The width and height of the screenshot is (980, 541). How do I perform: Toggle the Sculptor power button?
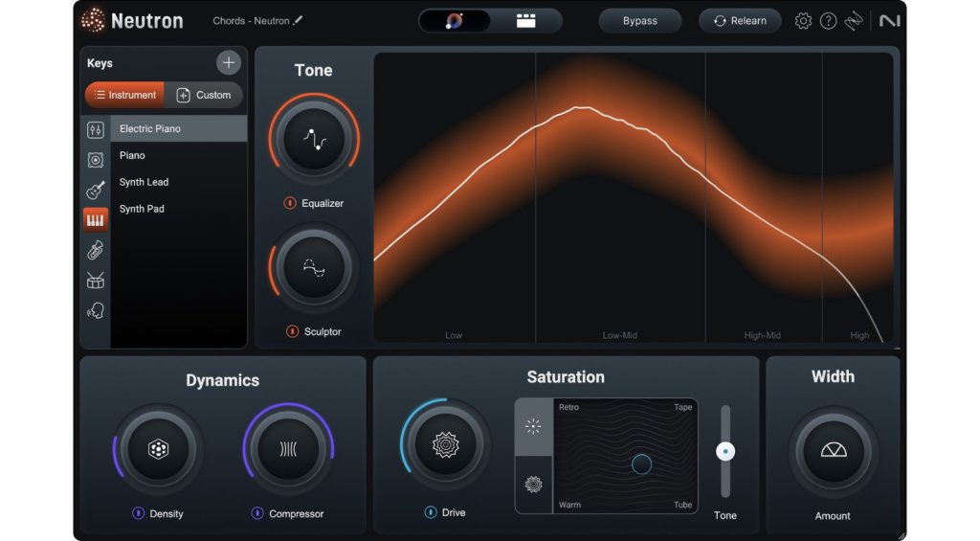[x=292, y=331]
